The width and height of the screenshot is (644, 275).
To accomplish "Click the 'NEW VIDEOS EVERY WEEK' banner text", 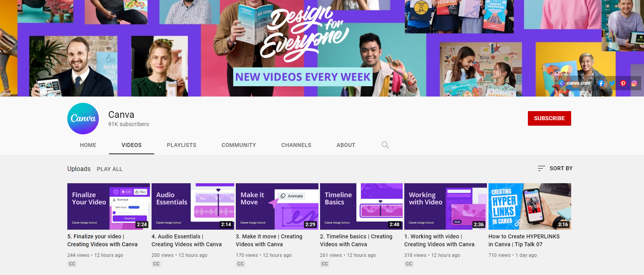I will (x=303, y=77).
